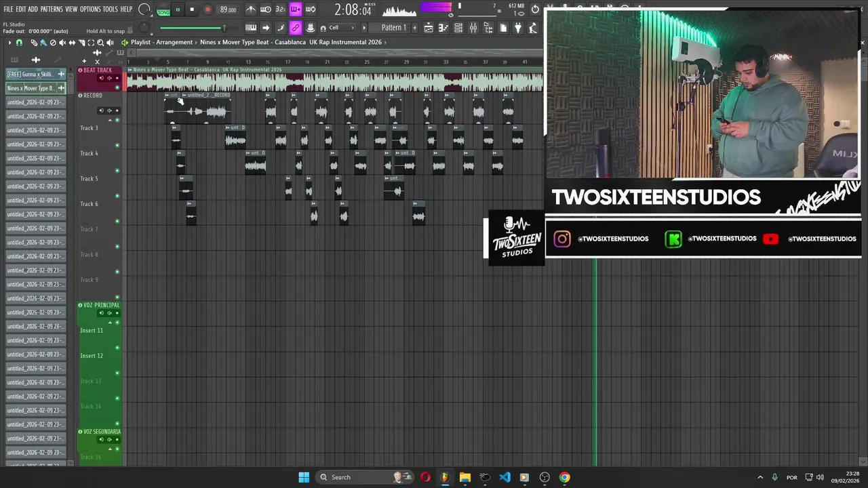Open the PATTERNS menu

tap(52, 9)
